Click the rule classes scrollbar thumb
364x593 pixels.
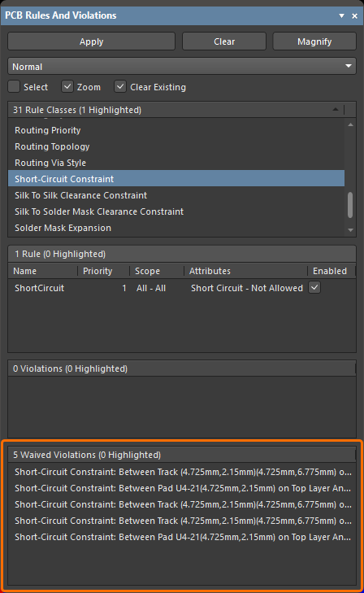[350, 205]
